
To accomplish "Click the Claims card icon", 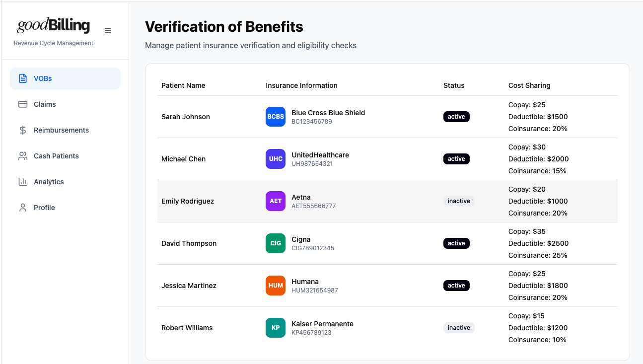I will (23, 104).
